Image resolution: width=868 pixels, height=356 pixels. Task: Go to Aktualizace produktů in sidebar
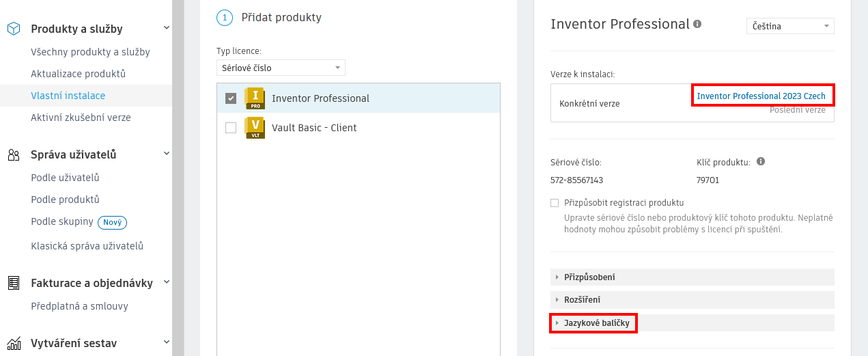78,74
